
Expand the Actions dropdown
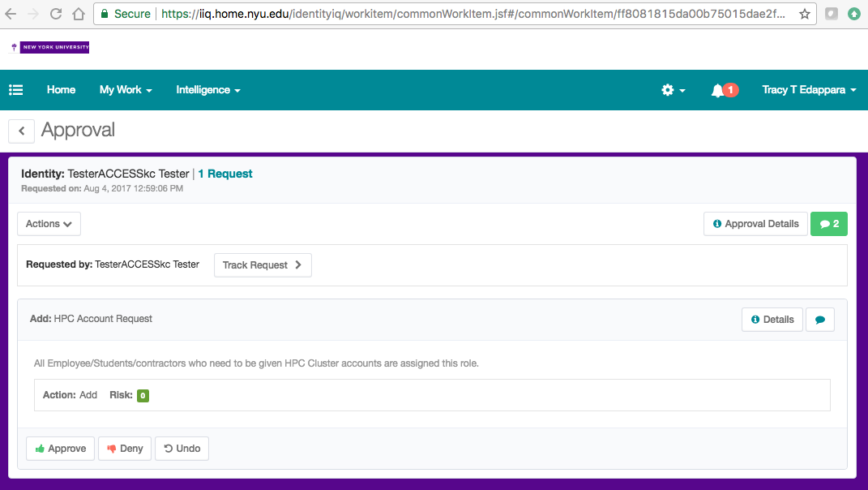[49, 224]
